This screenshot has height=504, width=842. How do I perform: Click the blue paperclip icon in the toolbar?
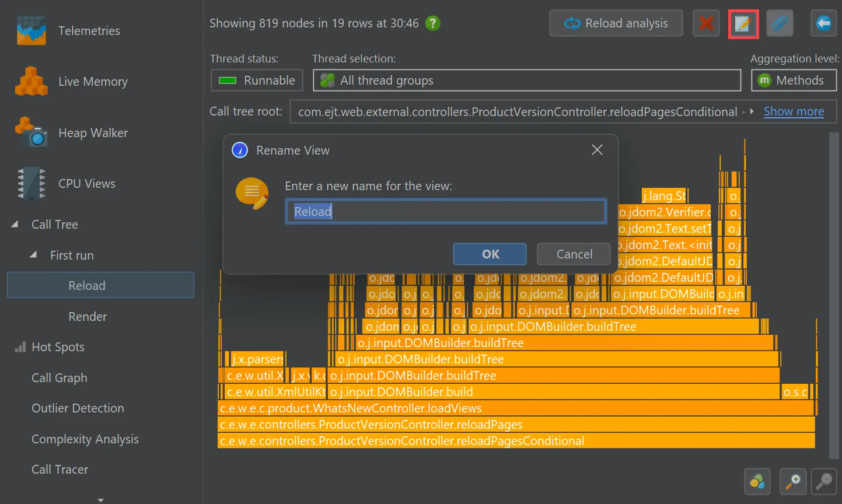point(780,23)
